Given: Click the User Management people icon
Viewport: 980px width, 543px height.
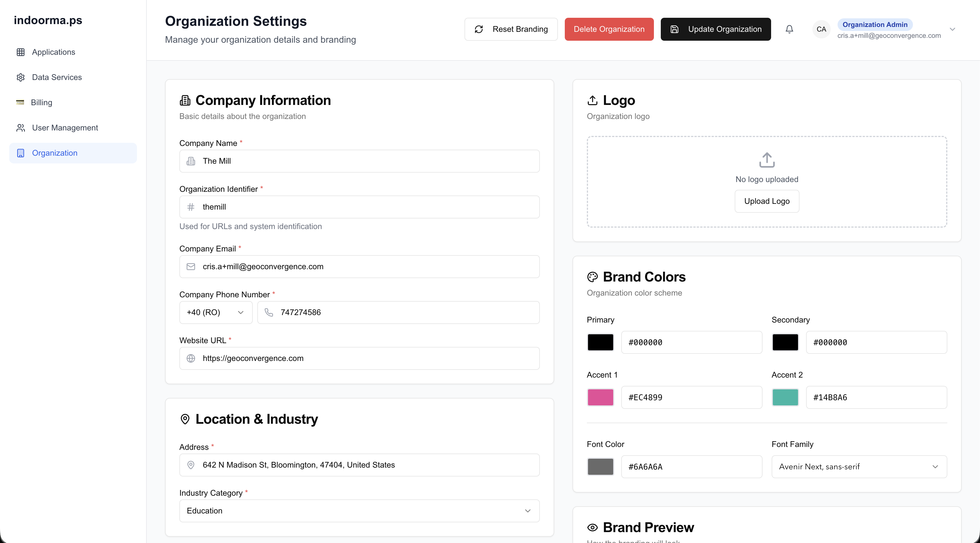Looking at the screenshot, I should coord(21,128).
